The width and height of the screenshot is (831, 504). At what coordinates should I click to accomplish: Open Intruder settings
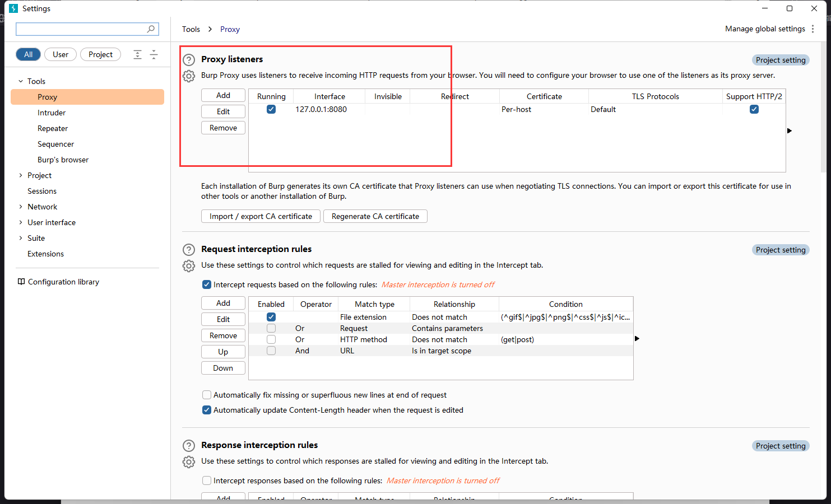click(x=52, y=113)
